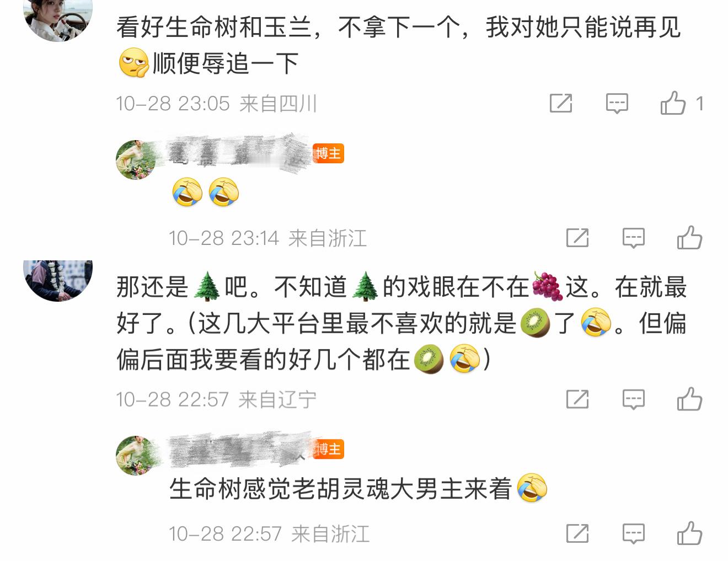Tap blogger avatar beside the 生命树 reply

tap(136, 455)
